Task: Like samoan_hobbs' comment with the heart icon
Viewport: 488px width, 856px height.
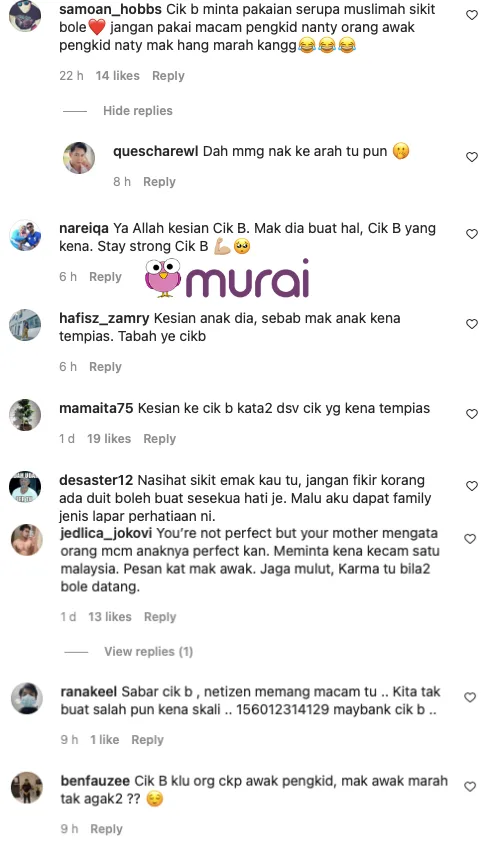Action: click(x=472, y=15)
